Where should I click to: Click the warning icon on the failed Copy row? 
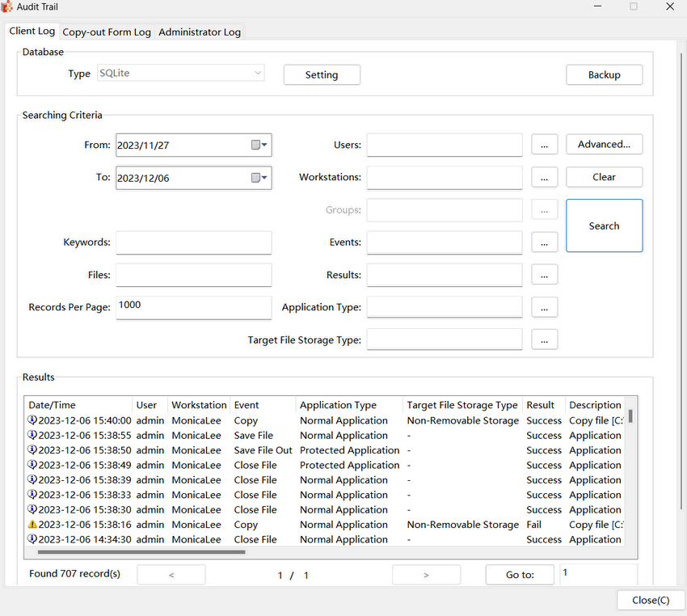click(32, 525)
